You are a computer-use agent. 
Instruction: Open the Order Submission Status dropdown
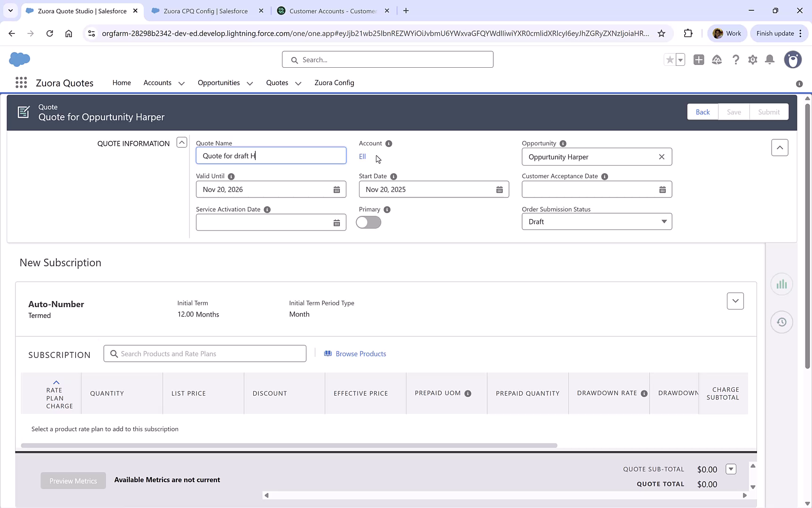click(664, 221)
